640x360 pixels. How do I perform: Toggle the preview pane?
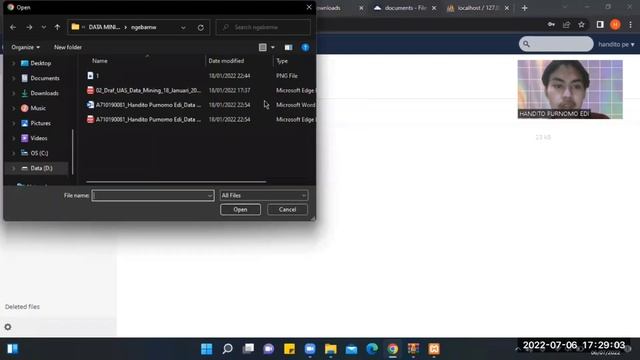[288, 47]
